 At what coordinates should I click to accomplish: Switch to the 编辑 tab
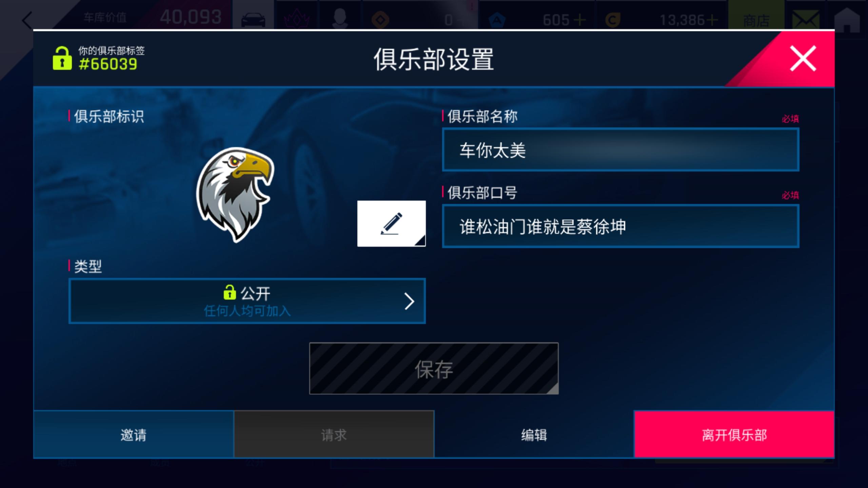click(x=534, y=434)
